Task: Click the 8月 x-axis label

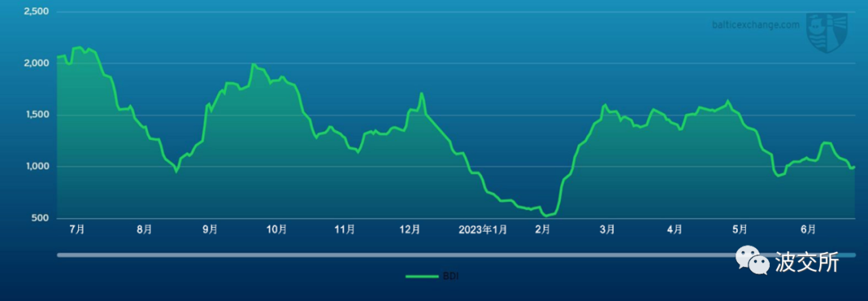Action: [x=144, y=230]
